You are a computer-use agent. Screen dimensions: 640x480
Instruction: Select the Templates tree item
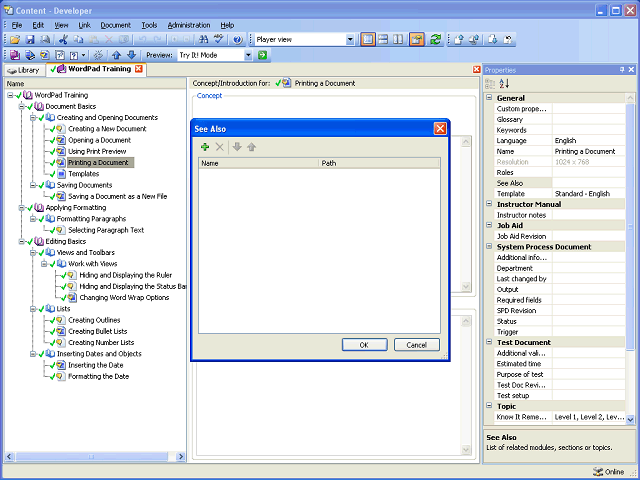click(x=84, y=174)
